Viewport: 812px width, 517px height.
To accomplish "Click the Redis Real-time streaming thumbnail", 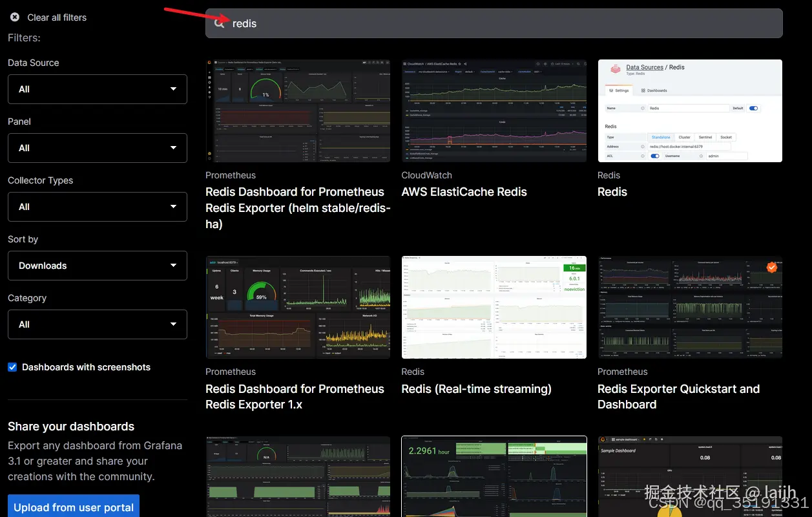I will [x=494, y=307].
